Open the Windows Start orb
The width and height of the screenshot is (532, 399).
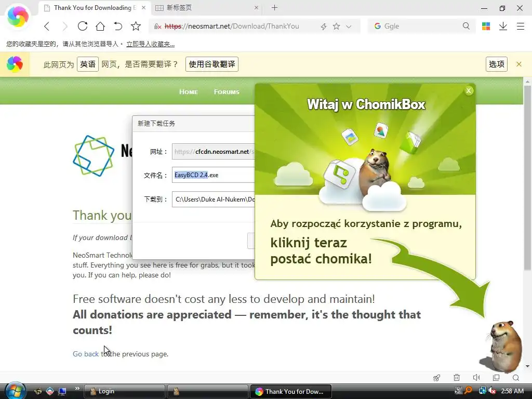(x=16, y=391)
